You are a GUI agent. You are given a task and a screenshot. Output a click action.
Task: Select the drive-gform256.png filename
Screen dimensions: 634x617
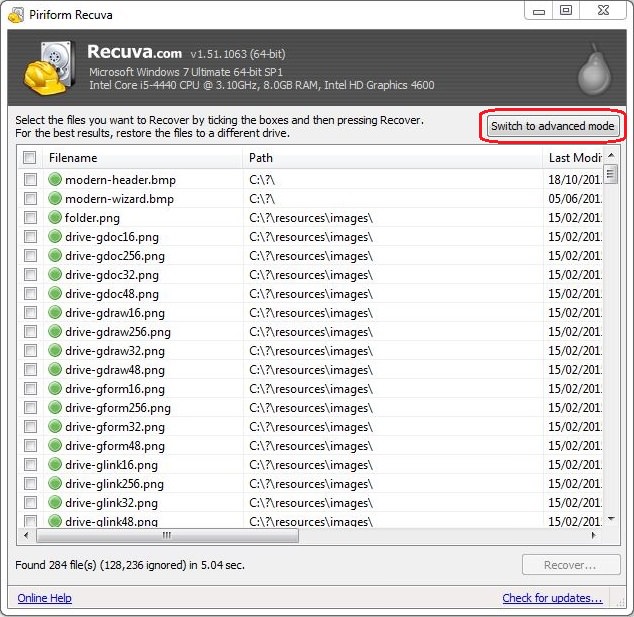118,408
